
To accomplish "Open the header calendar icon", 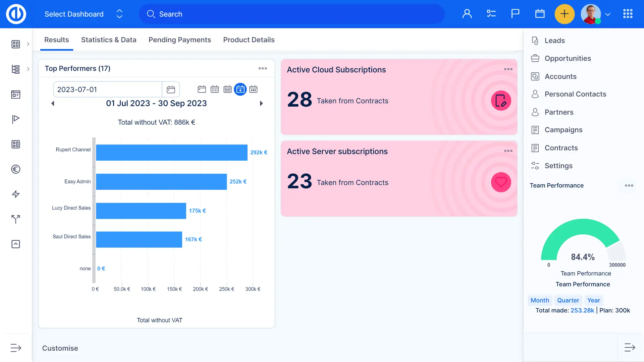I will tap(540, 14).
